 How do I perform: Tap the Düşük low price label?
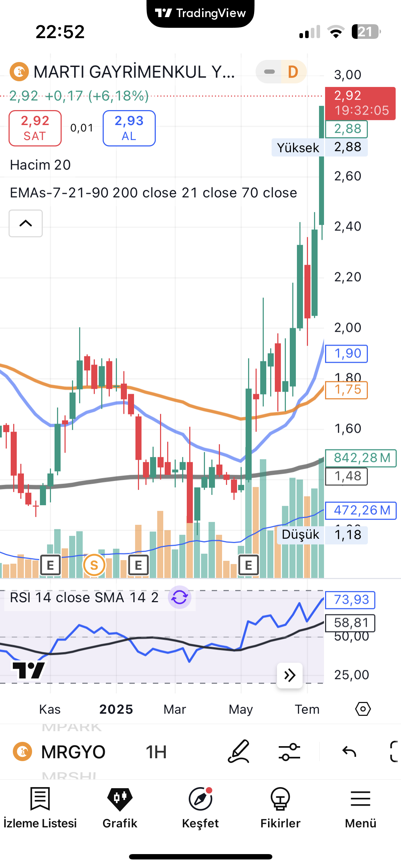(300, 535)
